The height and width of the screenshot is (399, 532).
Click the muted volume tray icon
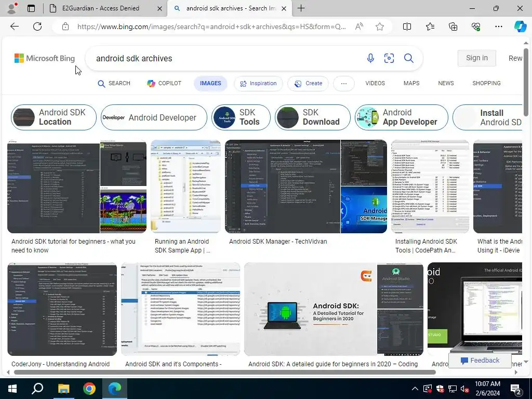[x=464, y=389]
